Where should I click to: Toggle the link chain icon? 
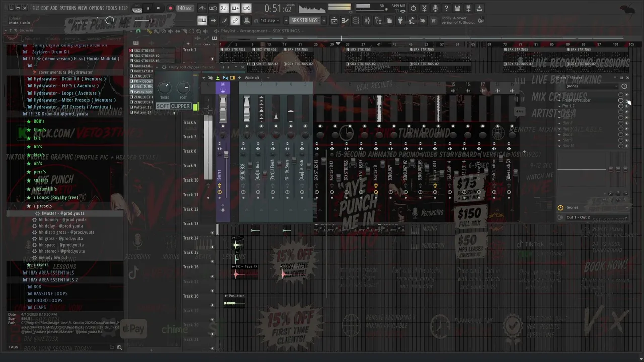(x=235, y=21)
